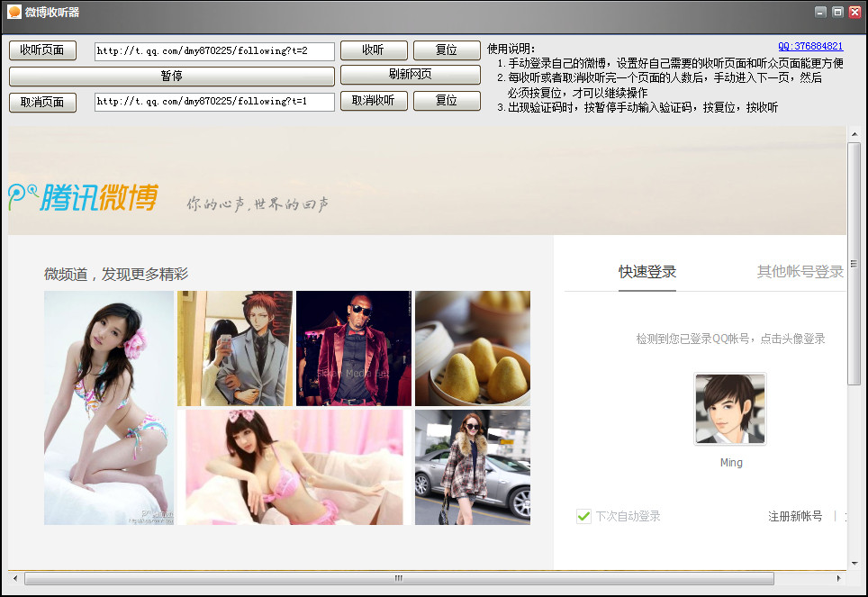Toggle the 下次自动登录 checkbox
This screenshot has height=597, width=868.
(583, 516)
